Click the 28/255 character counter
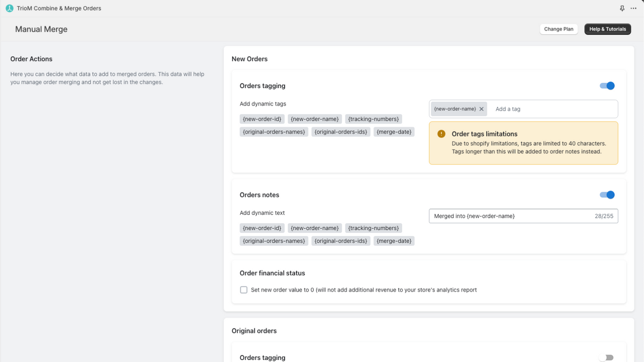The width and height of the screenshot is (644, 362). coord(604,216)
